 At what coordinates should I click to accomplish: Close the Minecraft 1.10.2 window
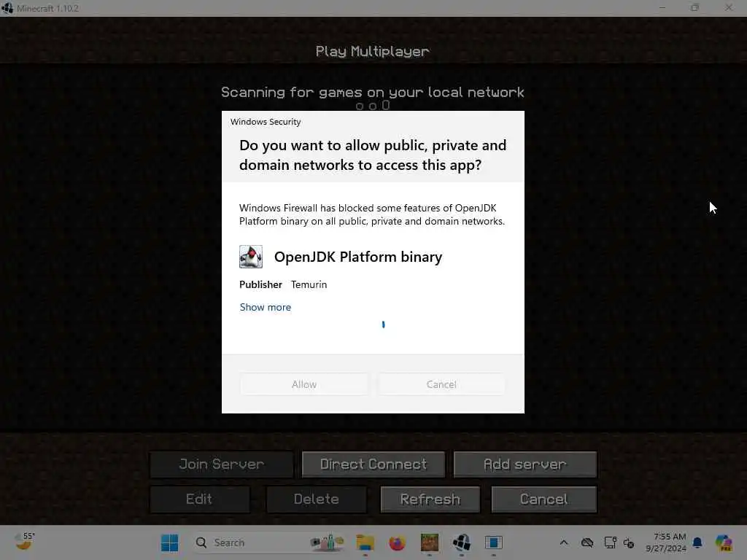[729, 7]
